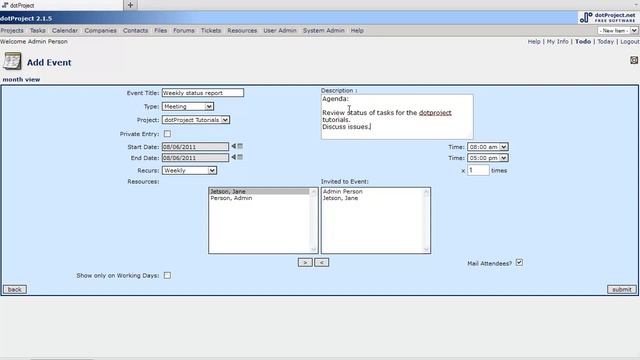Click the End Date field
The width and height of the screenshot is (640, 360).
196,158
